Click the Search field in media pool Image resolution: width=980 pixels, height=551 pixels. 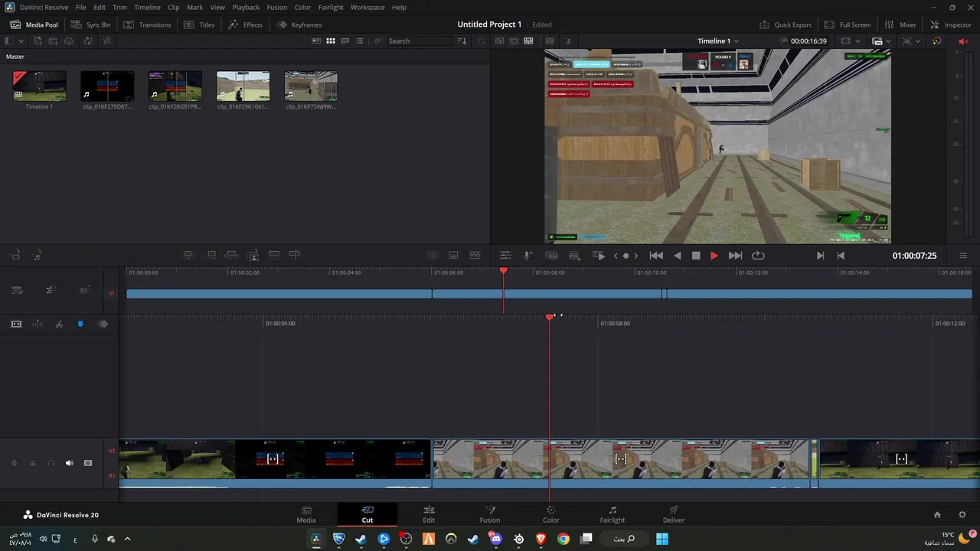pyautogui.click(x=420, y=41)
